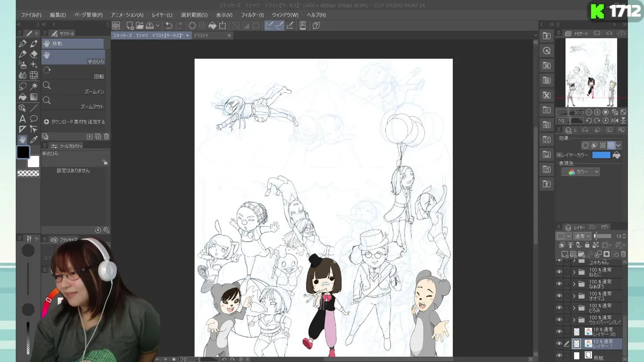Toggle the Lock Layer icon
644x362 pixels.
pos(587,245)
